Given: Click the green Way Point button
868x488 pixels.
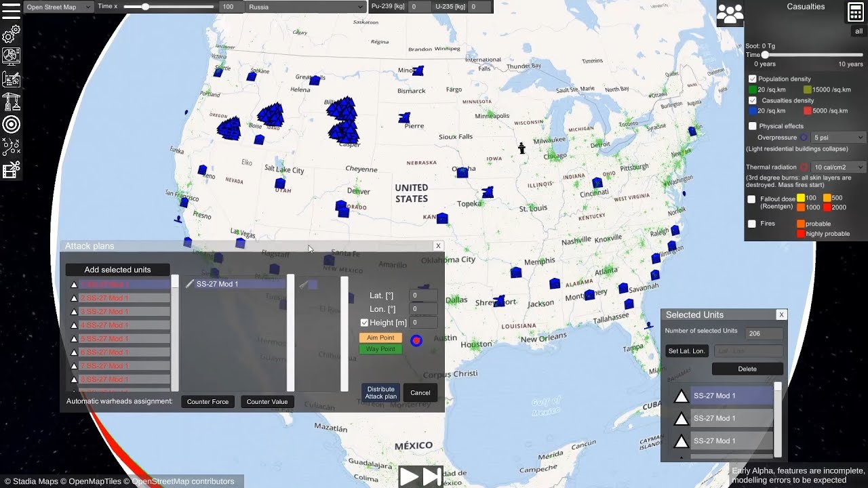Looking at the screenshot, I should point(380,349).
